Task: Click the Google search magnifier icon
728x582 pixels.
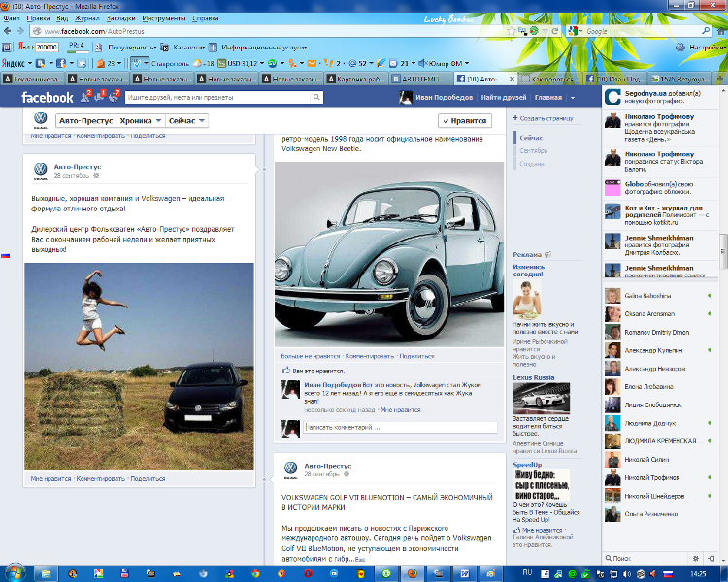Action: (x=706, y=31)
